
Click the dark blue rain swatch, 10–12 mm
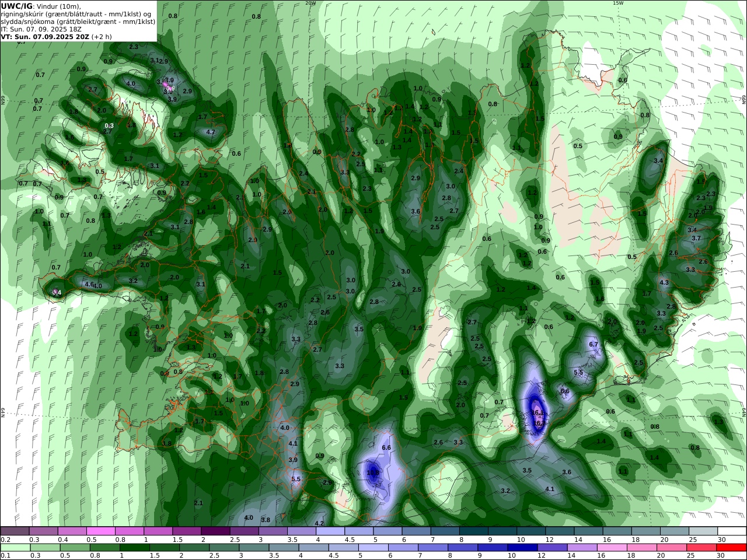pos(523,548)
